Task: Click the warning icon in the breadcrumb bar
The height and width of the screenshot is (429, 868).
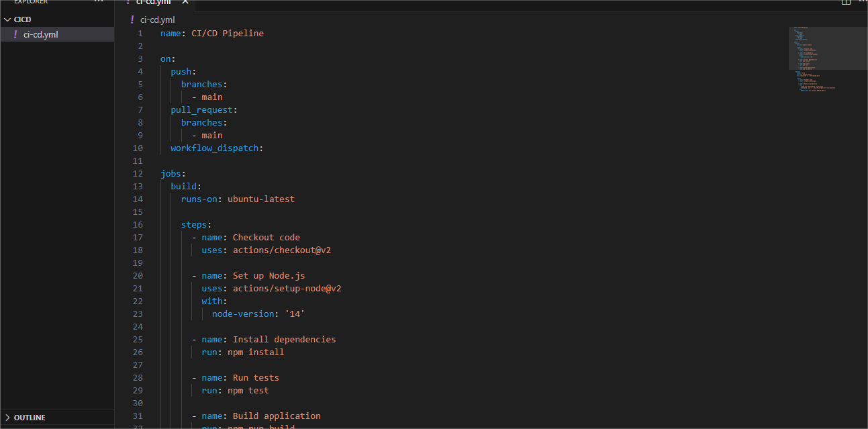Action: point(132,19)
